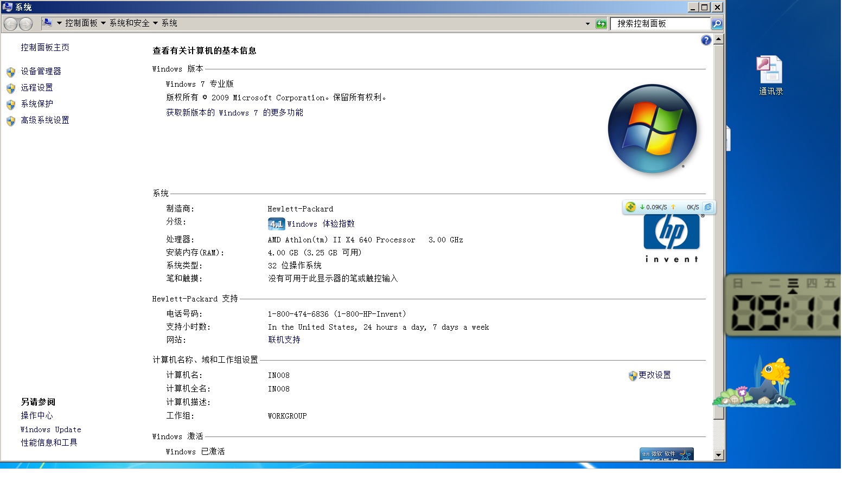Image resolution: width=868 pixels, height=488 pixels.
Task: Click the green refresh icon beside address bar
Action: 601,24
